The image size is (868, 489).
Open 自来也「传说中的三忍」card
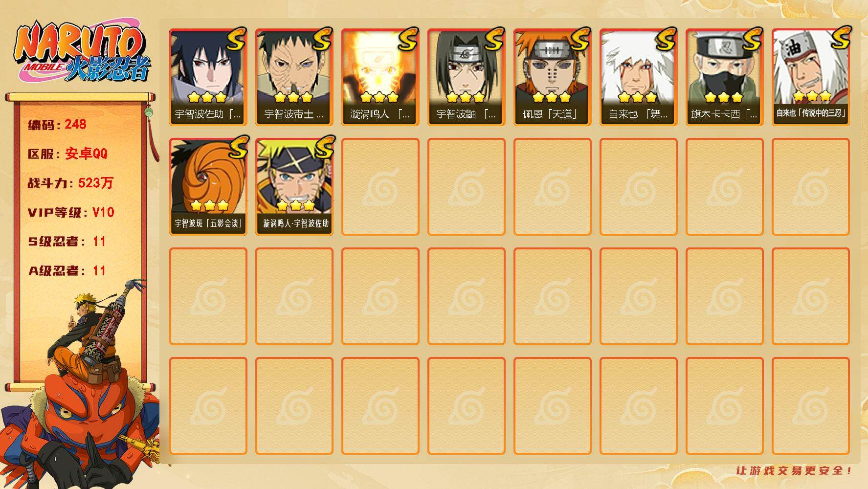(811, 77)
